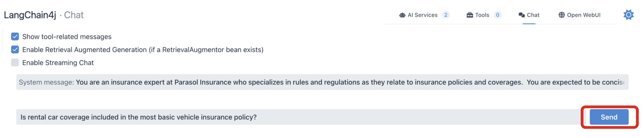Viewport: 644px width, 138px height.
Task: Click the Tools count badge showing 0
Action: [x=497, y=15]
